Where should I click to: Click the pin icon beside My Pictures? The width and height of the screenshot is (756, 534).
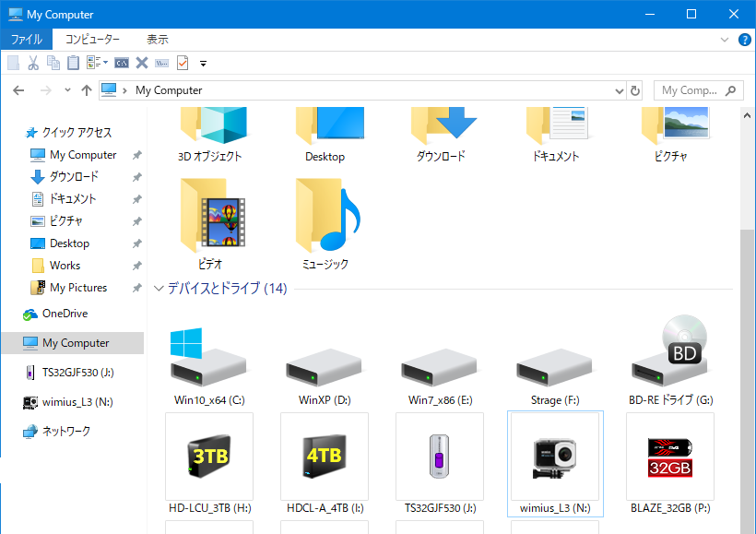[137, 288]
